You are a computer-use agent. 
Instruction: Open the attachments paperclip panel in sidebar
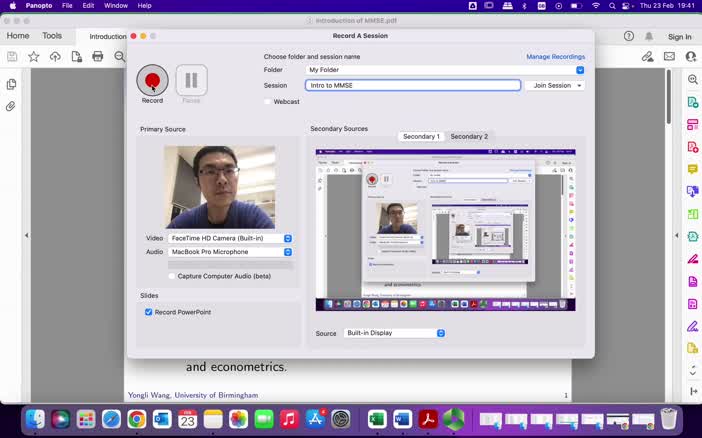11,106
